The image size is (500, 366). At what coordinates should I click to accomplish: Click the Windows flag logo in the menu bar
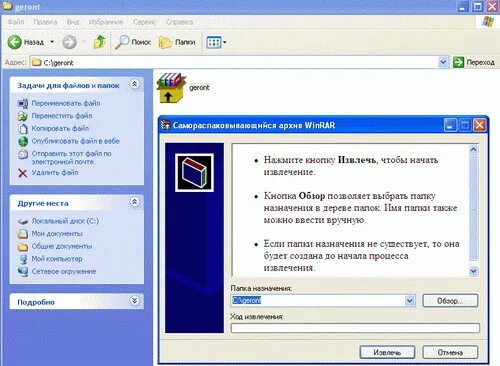(x=489, y=22)
